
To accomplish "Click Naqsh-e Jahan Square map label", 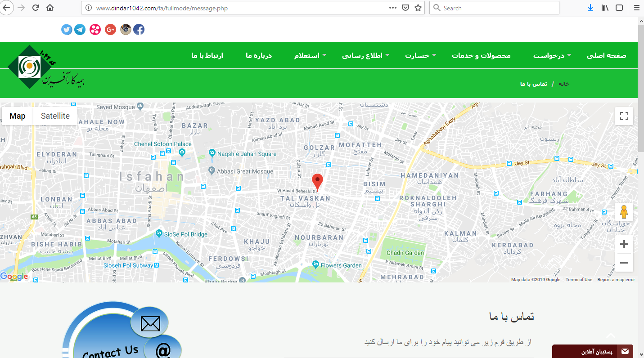I will pos(247,154).
